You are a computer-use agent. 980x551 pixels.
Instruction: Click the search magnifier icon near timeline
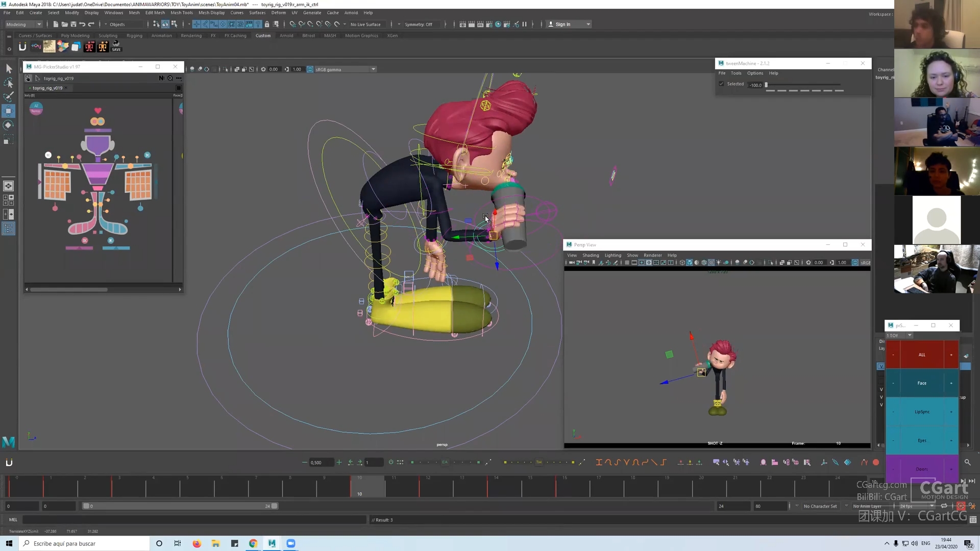(x=967, y=462)
